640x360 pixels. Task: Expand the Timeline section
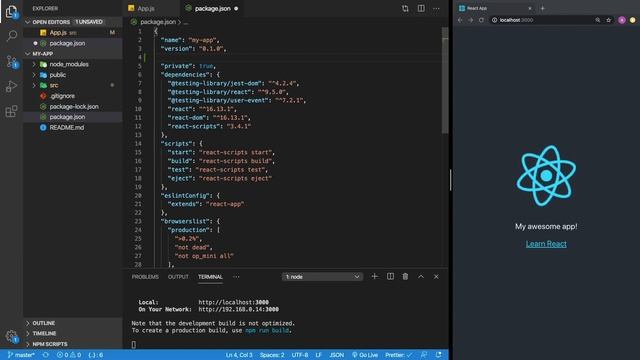pos(73,333)
